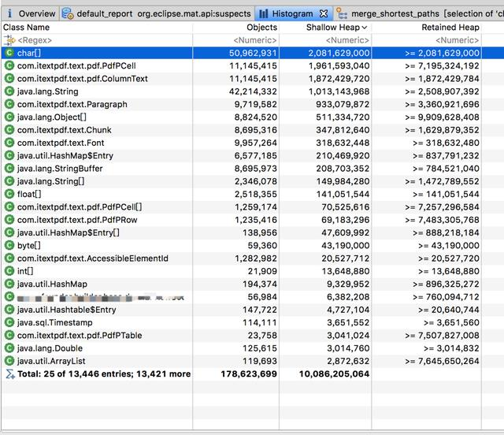Click the Total sum icon

[10, 374]
